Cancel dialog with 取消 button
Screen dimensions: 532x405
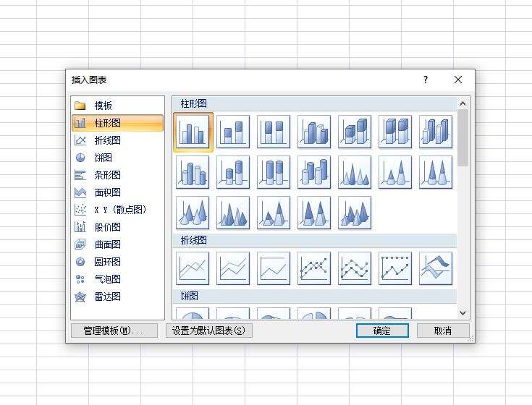443,331
